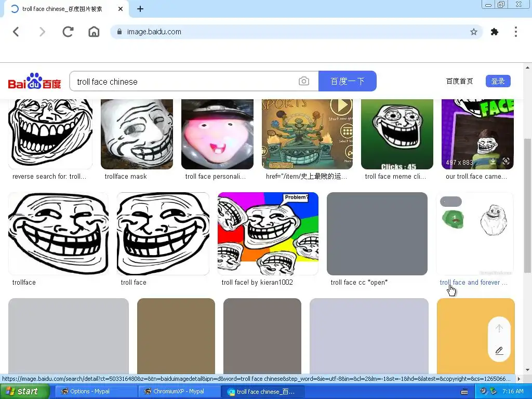Open the sports game troll thumbnail
Screen dimensions: 532x399
click(307, 134)
